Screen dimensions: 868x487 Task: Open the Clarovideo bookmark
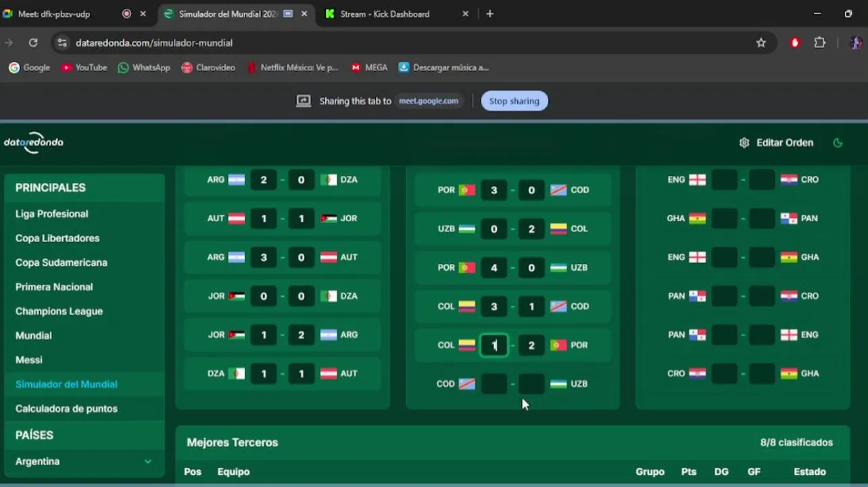(208, 68)
